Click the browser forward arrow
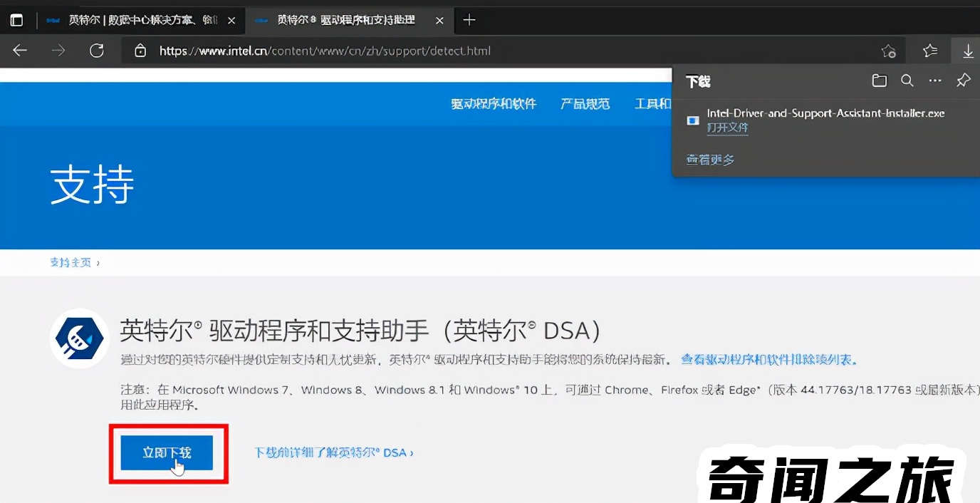This screenshot has width=980, height=503. pos(58,51)
